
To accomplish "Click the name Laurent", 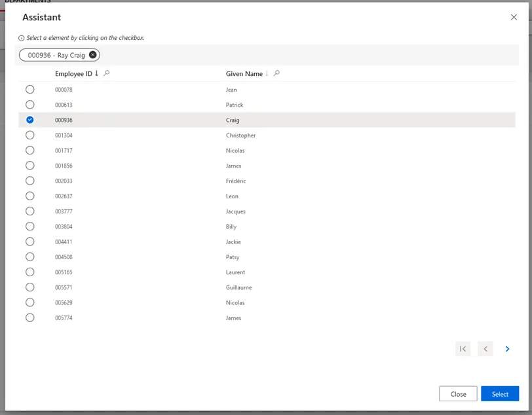I will coord(235,272).
